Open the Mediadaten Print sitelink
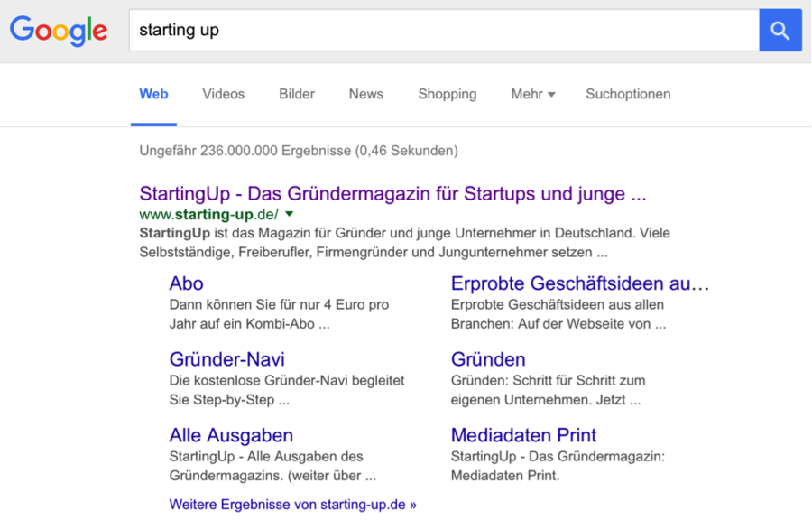The width and height of the screenshot is (812, 520). tap(523, 435)
